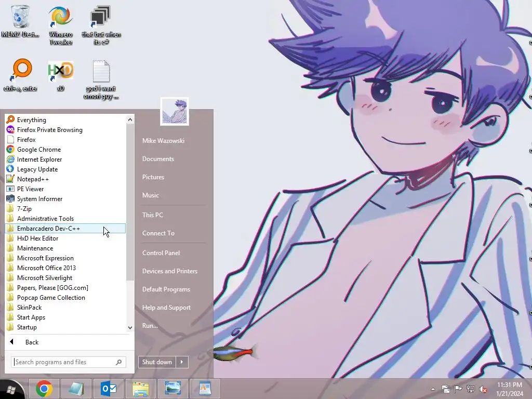Viewport: 532px width, 399px height.
Task: Open Pictures from the Start menu
Action: tap(153, 177)
